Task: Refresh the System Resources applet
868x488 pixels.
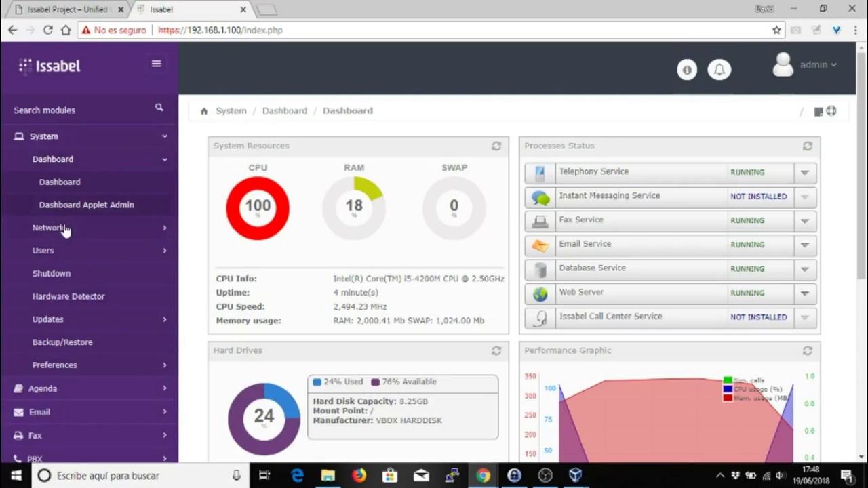Action: coord(496,146)
